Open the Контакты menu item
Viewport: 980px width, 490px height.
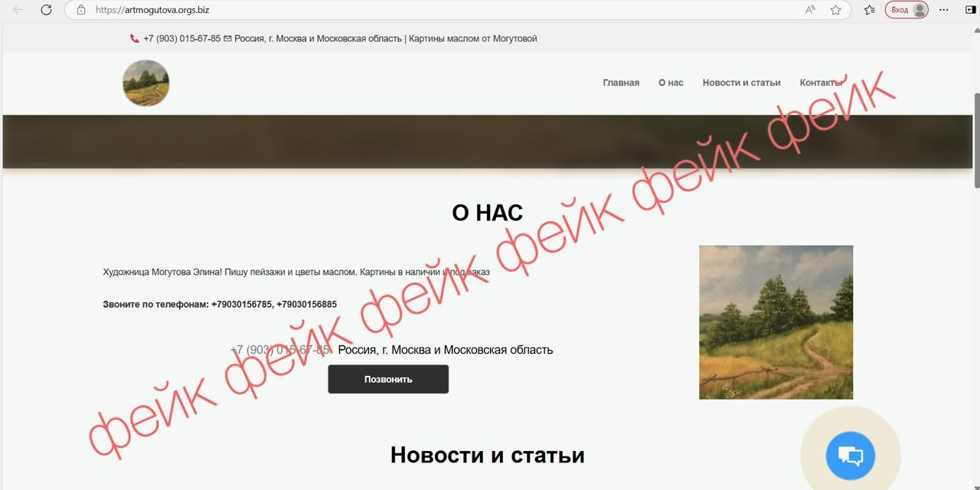tap(822, 83)
